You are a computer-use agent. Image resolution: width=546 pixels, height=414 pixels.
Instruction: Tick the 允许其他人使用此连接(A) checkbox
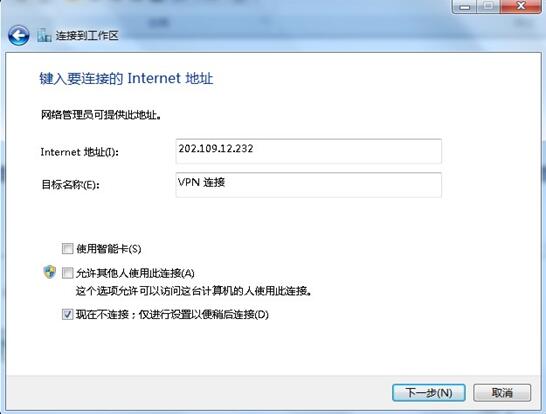pyautogui.click(x=67, y=273)
